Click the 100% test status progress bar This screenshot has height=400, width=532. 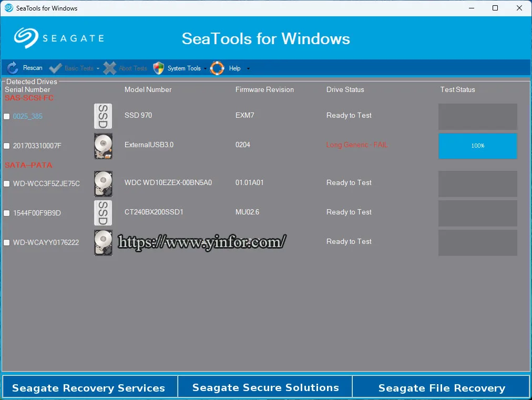478,146
